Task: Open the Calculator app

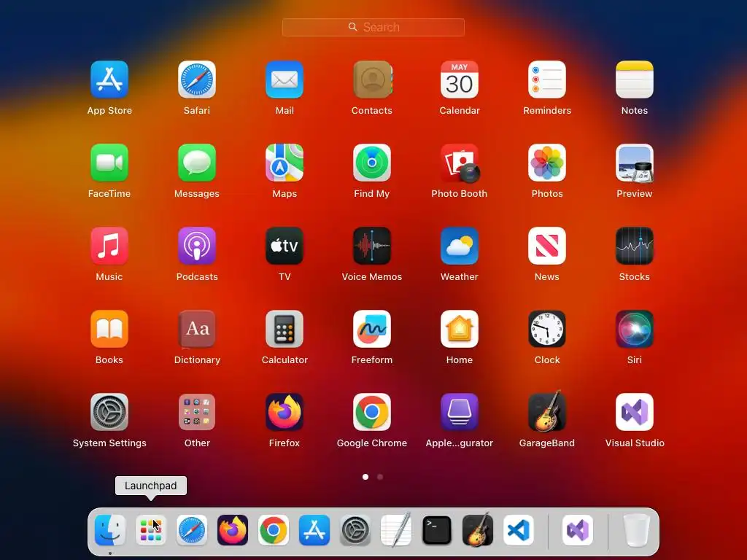Action: click(x=285, y=329)
